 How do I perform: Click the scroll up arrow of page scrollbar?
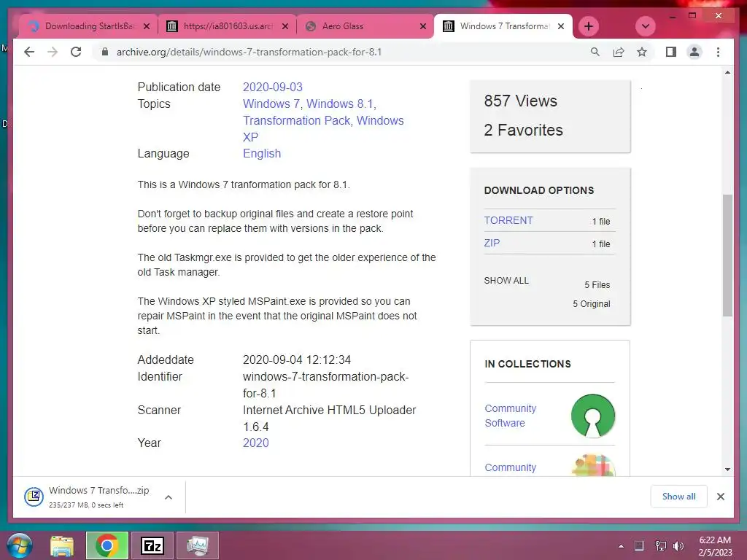727,72
